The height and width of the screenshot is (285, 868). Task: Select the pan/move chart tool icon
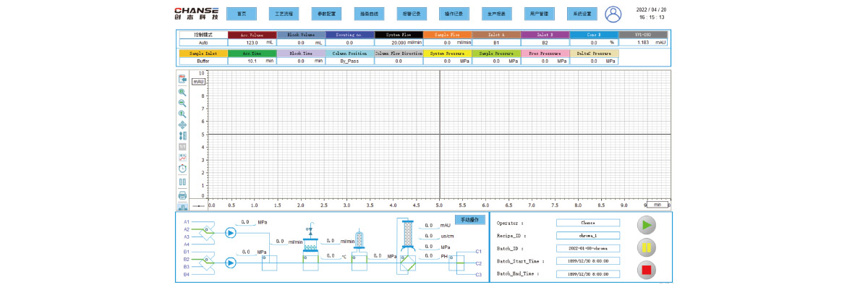(x=182, y=124)
